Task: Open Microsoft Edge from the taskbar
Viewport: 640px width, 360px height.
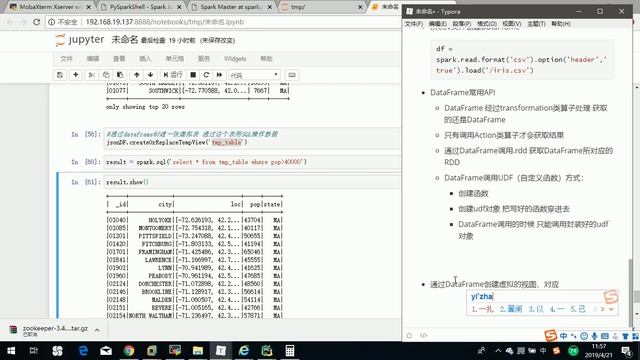Action: pyautogui.click(x=83, y=351)
